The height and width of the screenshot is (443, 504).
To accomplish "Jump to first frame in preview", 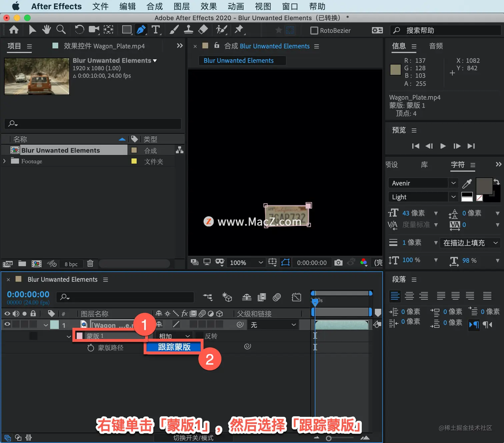I will (415, 146).
